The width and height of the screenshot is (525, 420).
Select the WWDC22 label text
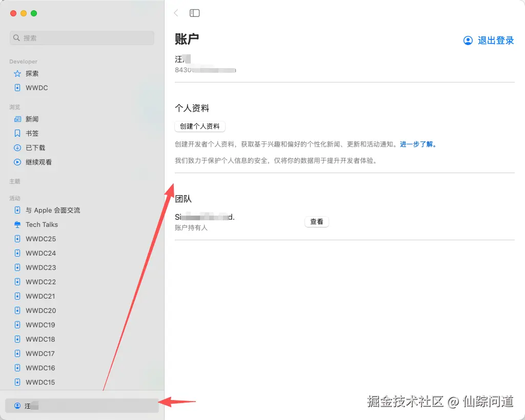tap(41, 282)
